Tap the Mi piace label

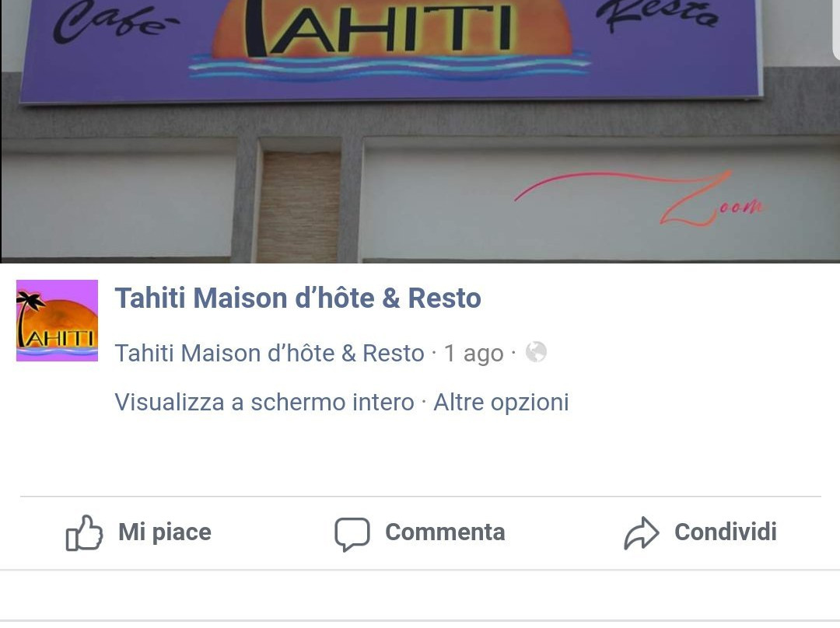(x=165, y=532)
